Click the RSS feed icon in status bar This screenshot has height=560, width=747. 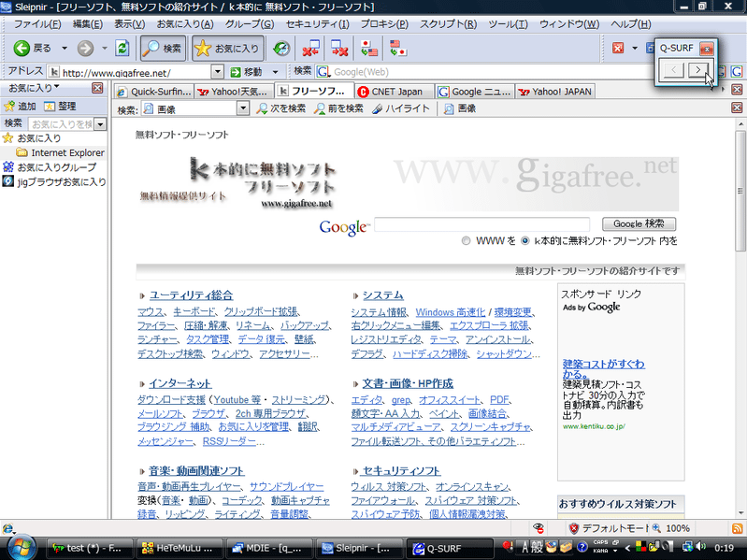tap(737, 528)
